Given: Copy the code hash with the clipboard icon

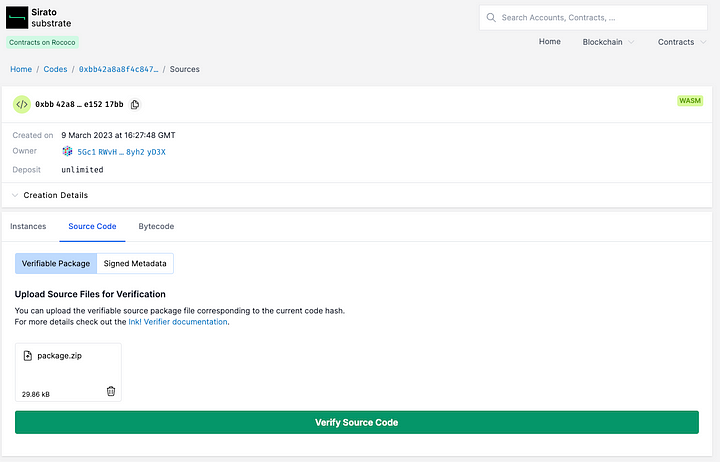Looking at the screenshot, I should (x=135, y=104).
